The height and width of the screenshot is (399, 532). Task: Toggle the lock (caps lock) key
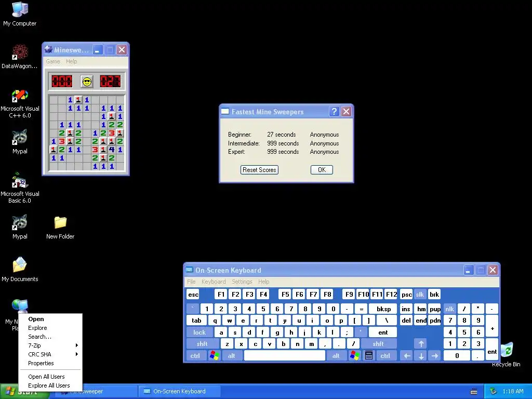[x=199, y=332]
